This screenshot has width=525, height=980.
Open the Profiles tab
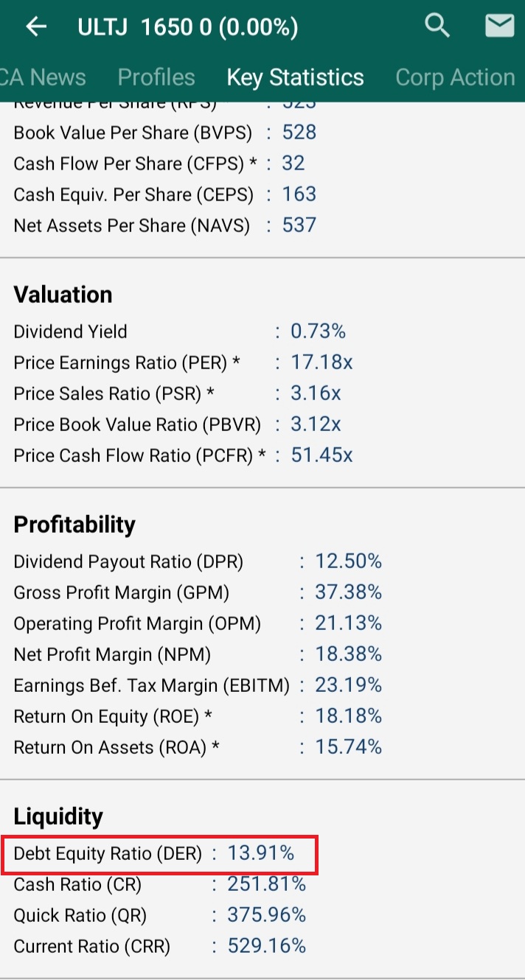click(156, 77)
